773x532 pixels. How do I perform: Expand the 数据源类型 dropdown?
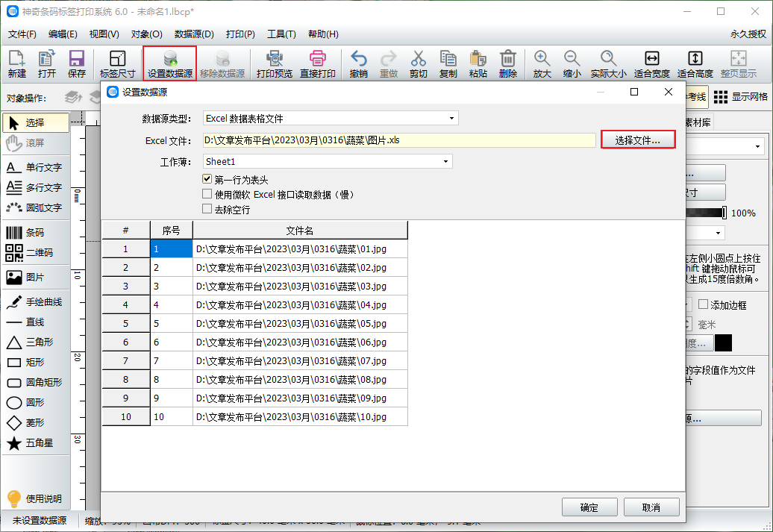pos(331,118)
